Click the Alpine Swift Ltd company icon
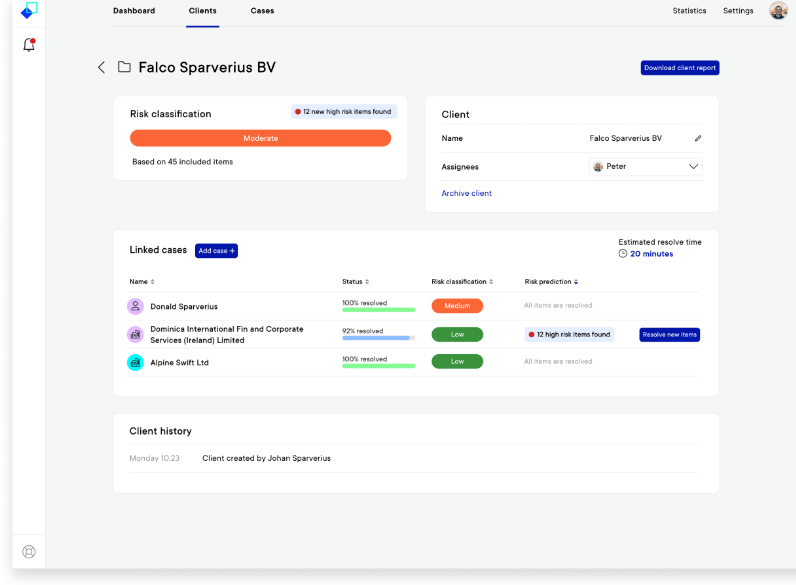Viewport: 796px width, 585px height. coord(135,362)
